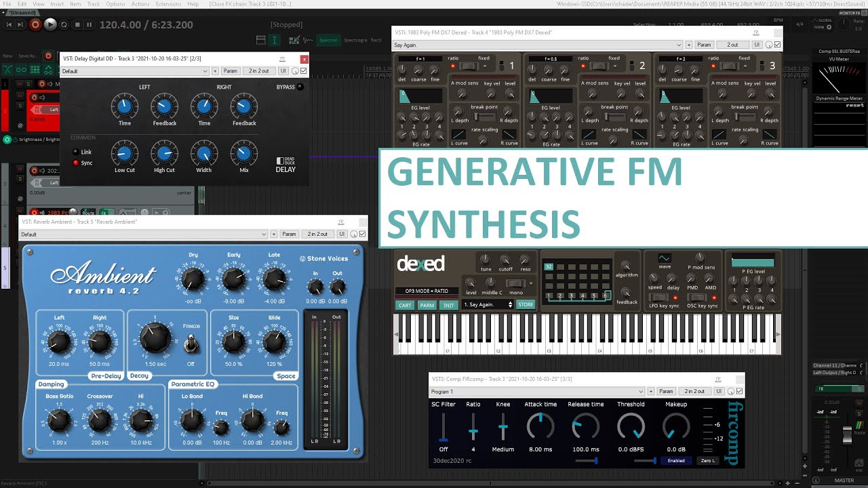This screenshot has width=868, height=488.
Task: Click the I-beam cursor toolbar icon
Action: tap(275, 40)
